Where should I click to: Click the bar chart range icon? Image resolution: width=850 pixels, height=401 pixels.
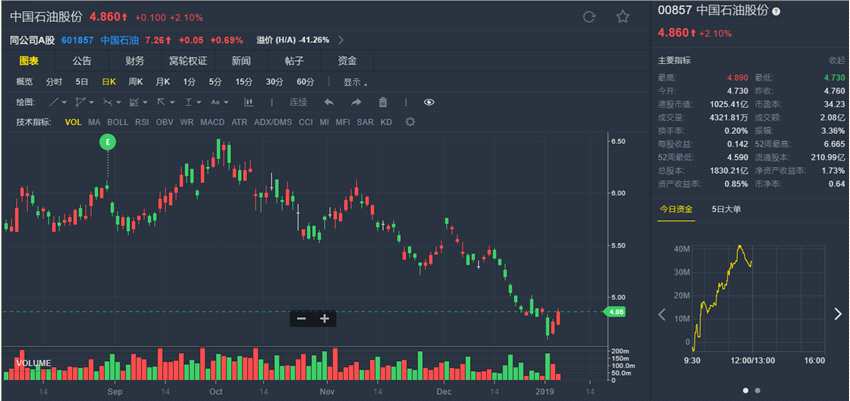click(x=249, y=102)
